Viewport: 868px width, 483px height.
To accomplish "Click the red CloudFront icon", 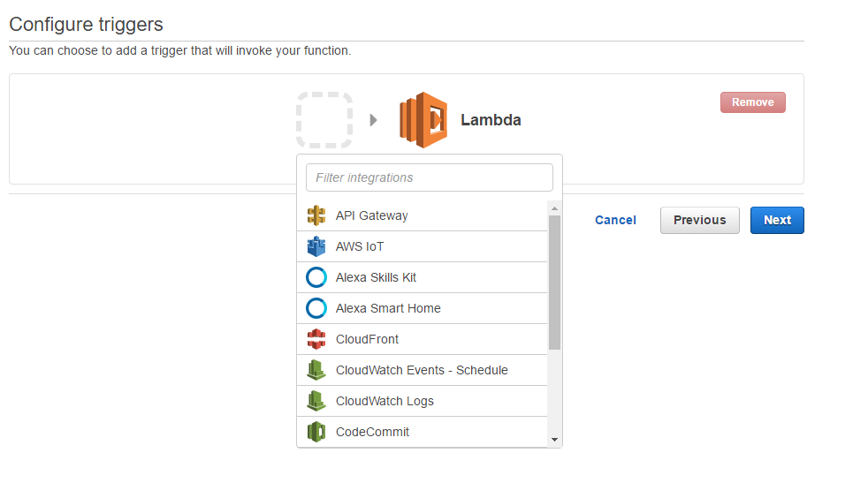I will [x=316, y=339].
